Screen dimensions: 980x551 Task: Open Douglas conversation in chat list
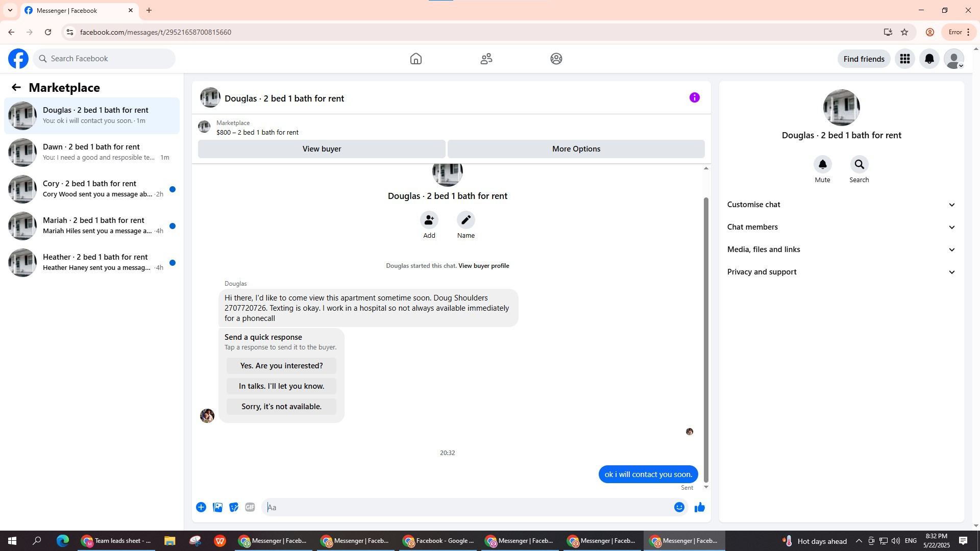tap(92, 116)
